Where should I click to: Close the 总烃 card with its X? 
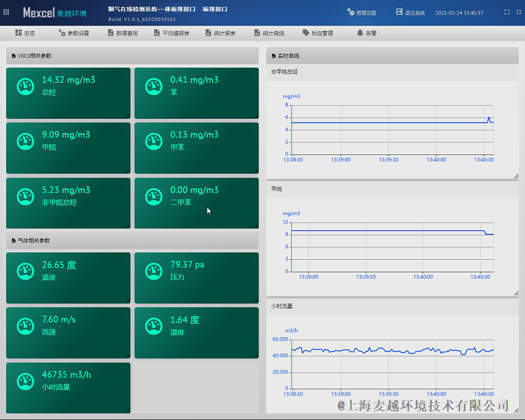[125, 73]
